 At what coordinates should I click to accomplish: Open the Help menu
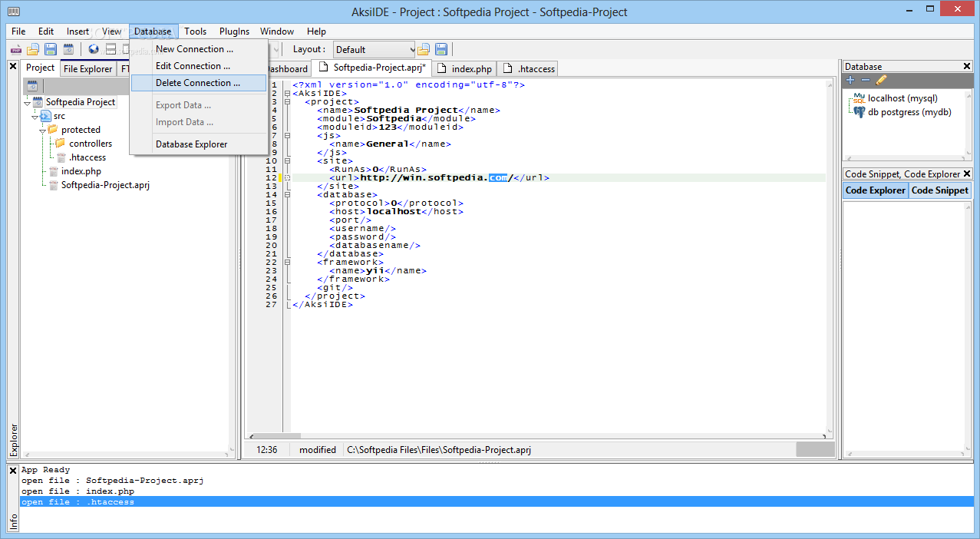click(316, 31)
